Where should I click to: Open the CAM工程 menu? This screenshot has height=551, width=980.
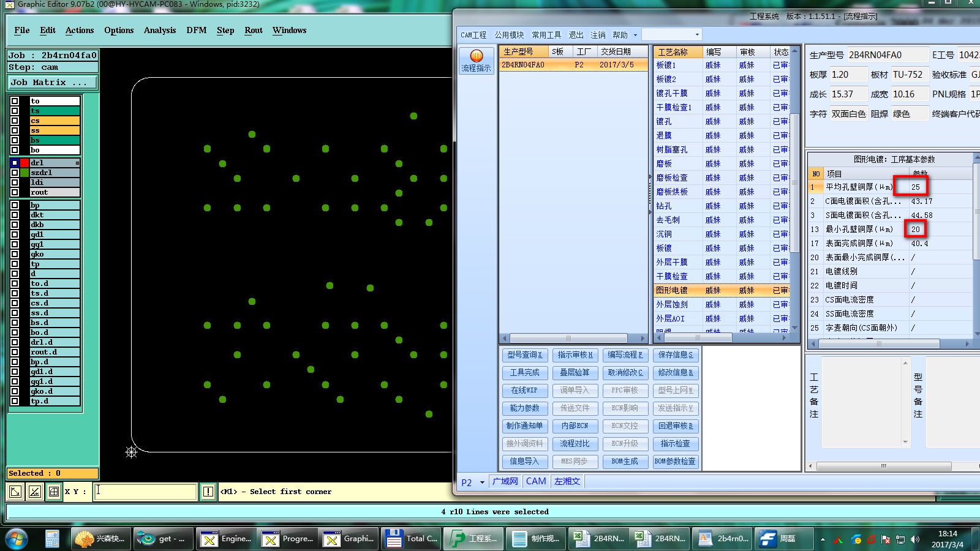point(473,35)
